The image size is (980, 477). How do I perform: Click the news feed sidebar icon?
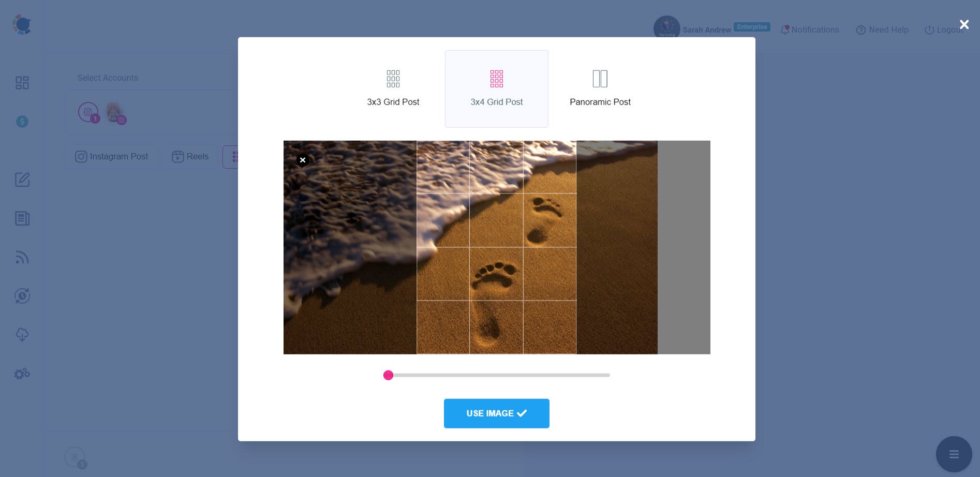pos(22,218)
